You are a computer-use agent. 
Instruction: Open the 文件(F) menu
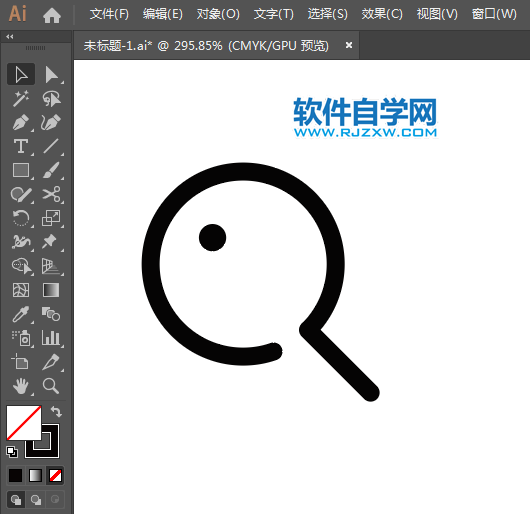click(x=109, y=14)
